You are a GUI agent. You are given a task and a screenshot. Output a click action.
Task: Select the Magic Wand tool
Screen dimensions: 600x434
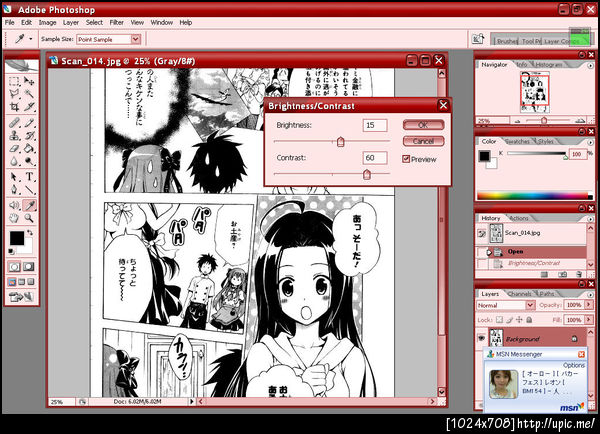click(29, 93)
